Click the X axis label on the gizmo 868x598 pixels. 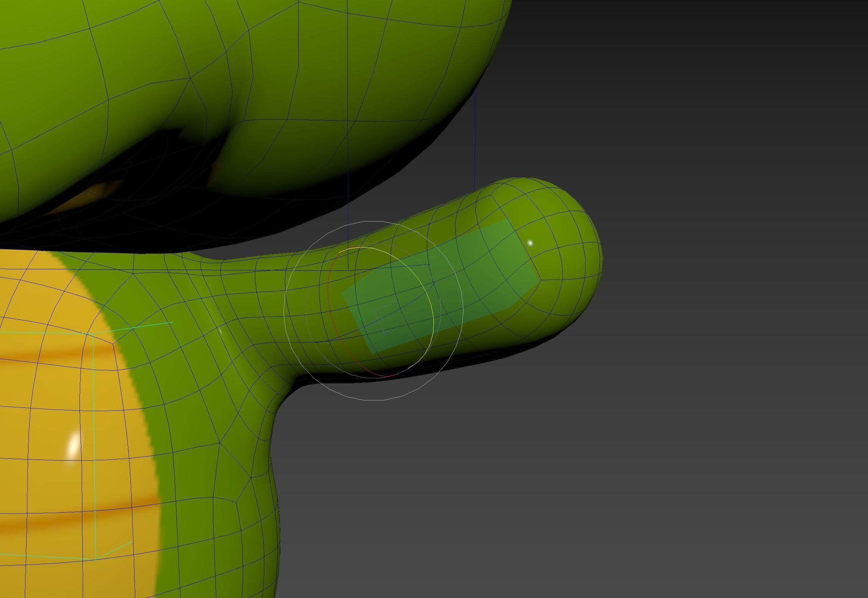pos(395,302)
